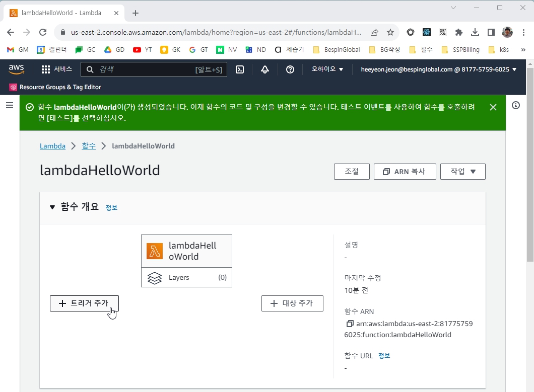This screenshot has width=534, height=392.
Task: Open the YT YouTube bookmark
Action: [143, 50]
